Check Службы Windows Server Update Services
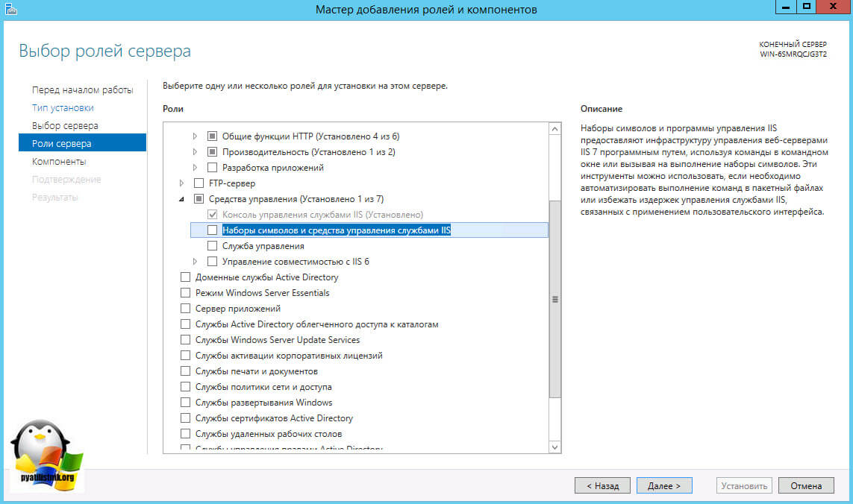The image size is (853, 504). tap(185, 340)
